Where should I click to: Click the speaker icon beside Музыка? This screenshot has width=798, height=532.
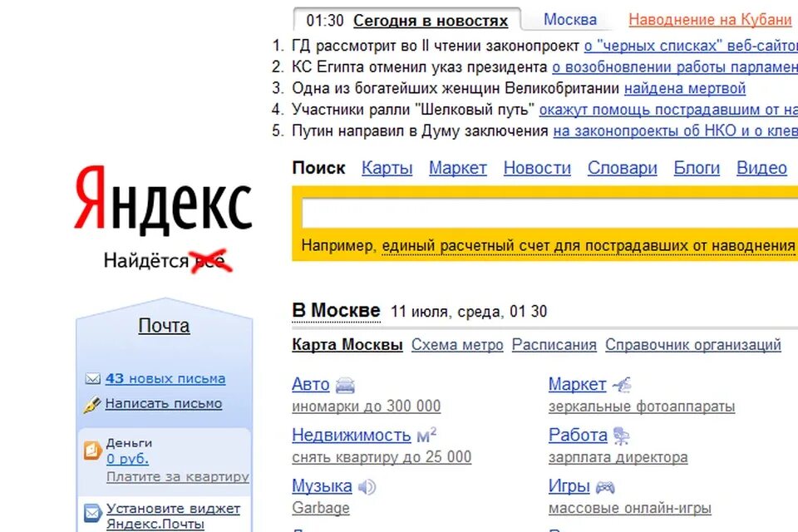(x=367, y=487)
